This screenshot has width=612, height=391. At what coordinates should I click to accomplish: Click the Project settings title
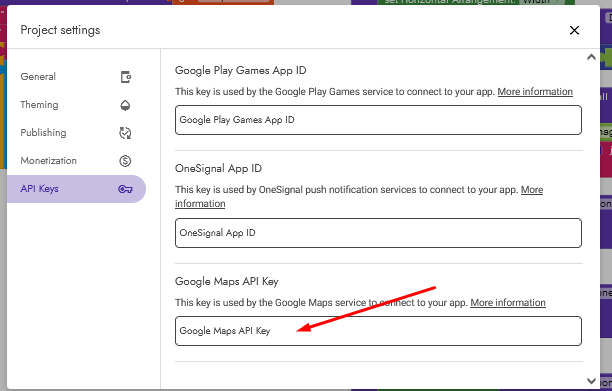pos(60,30)
